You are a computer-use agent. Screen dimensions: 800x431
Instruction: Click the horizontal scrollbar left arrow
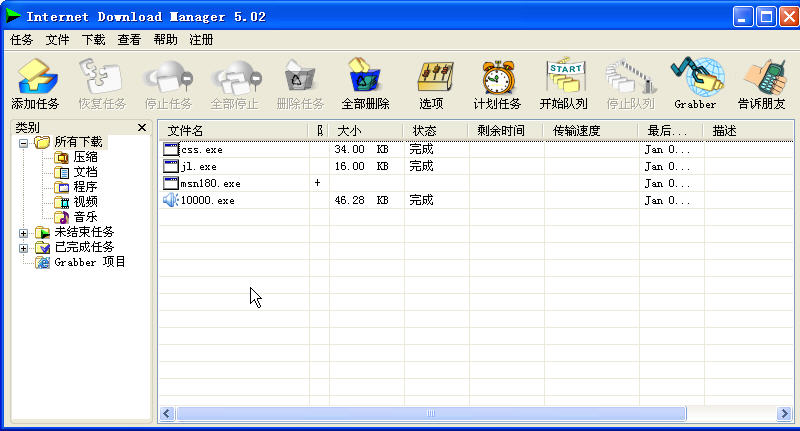tap(167, 413)
